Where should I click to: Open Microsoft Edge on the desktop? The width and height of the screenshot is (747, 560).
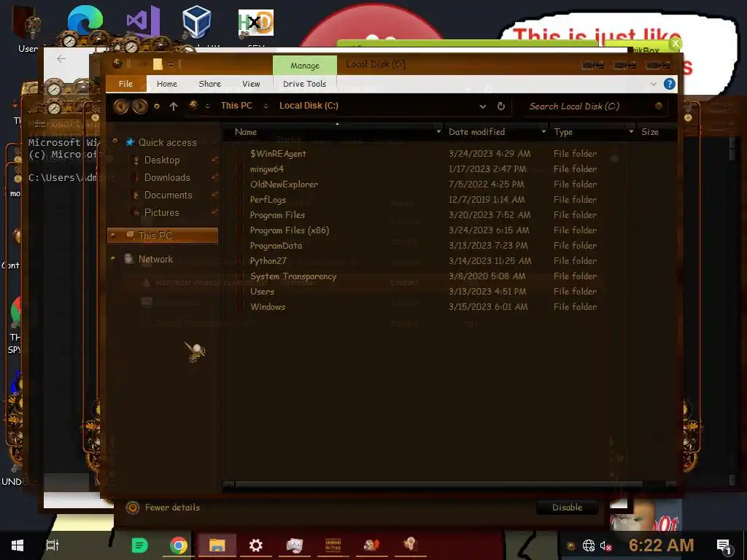[85, 22]
